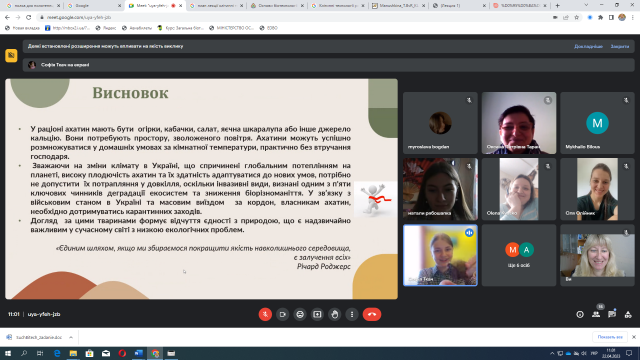
Task: Click the Докладніше link in notification
Action: pos(588,47)
